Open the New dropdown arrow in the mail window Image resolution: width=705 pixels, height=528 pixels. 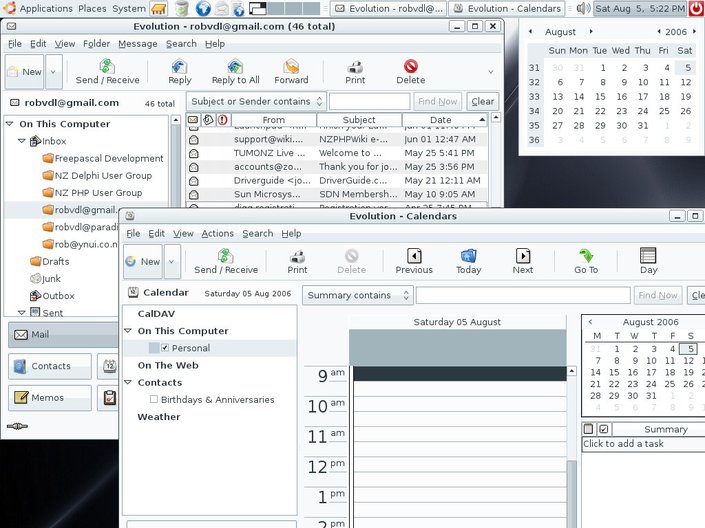click(x=53, y=72)
